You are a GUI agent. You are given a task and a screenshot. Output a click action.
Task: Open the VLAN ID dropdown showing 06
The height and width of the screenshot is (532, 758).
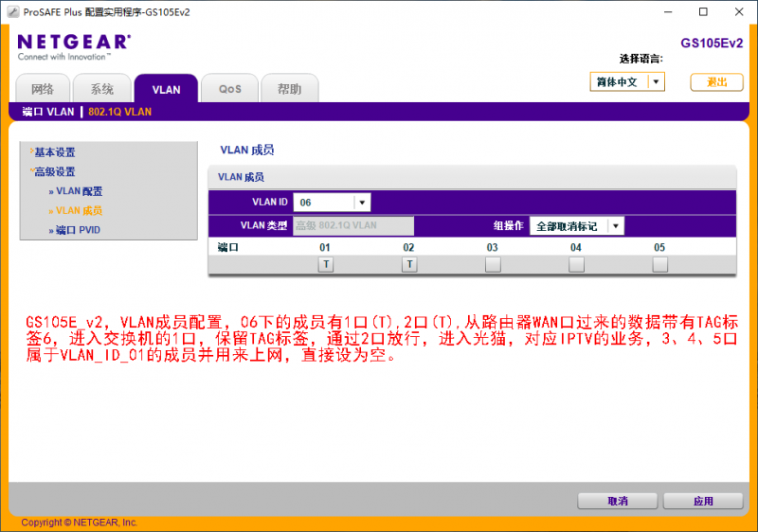click(x=332, y=203)
